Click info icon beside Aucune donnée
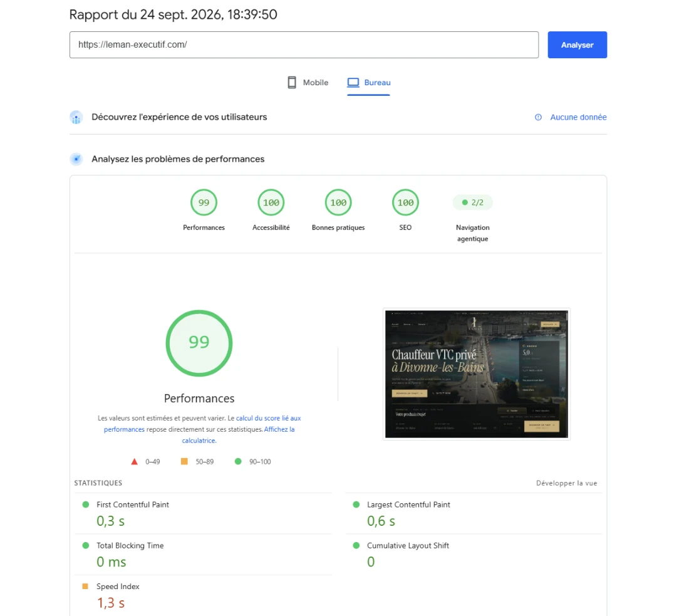The image size is (689, 616). 538,117
